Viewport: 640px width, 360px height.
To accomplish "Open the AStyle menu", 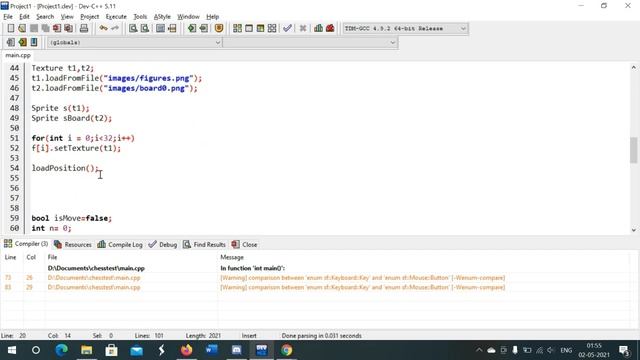I will [162, 17].
